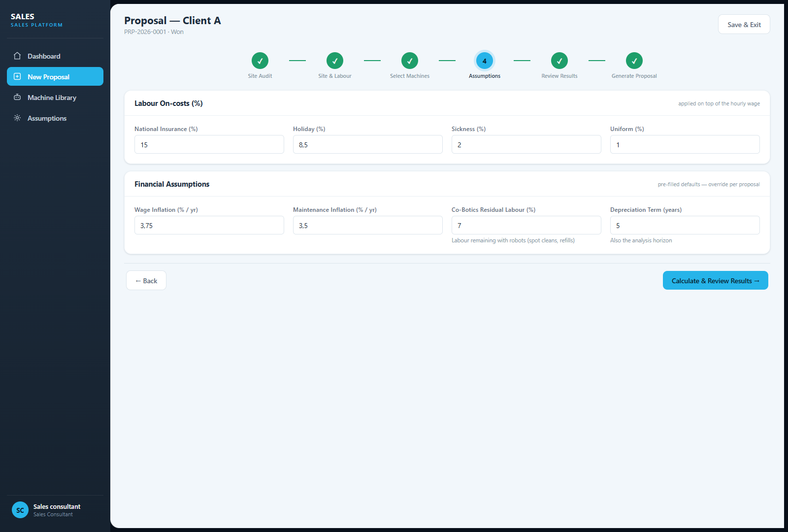Click the SALES platform logo

36,20
